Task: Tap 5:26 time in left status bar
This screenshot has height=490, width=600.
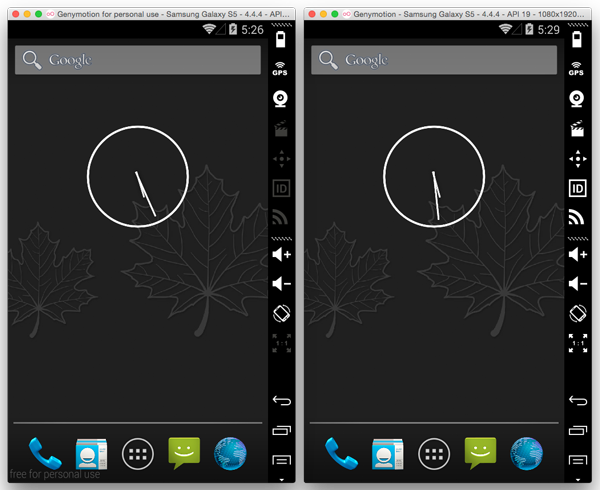Action: click(x=252, y=30)
